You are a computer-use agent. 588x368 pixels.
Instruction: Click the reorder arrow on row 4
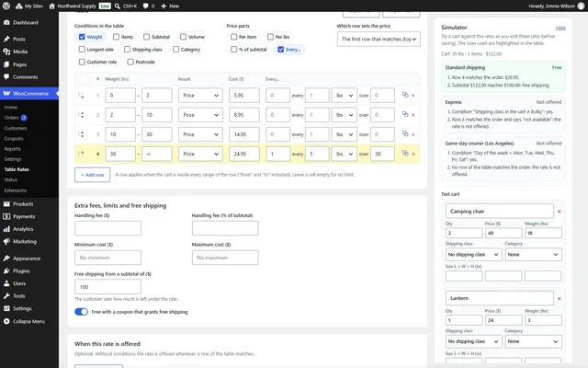point(81,154)
